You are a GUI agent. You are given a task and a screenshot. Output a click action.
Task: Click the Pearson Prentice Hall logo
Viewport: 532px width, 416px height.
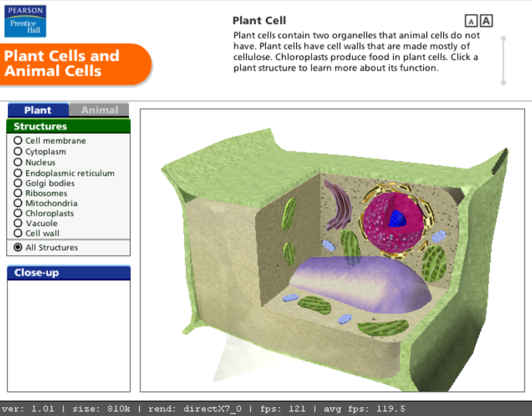tap(25, 21)
